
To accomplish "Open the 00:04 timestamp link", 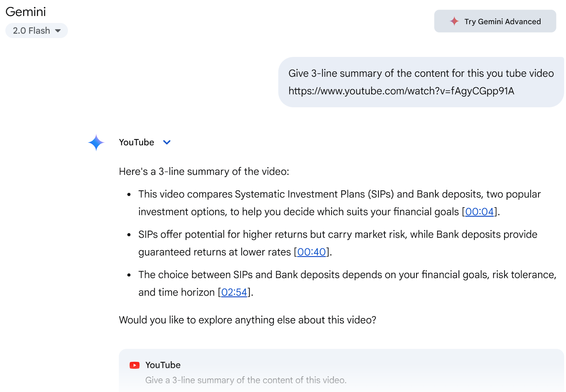I will [479, 212].
